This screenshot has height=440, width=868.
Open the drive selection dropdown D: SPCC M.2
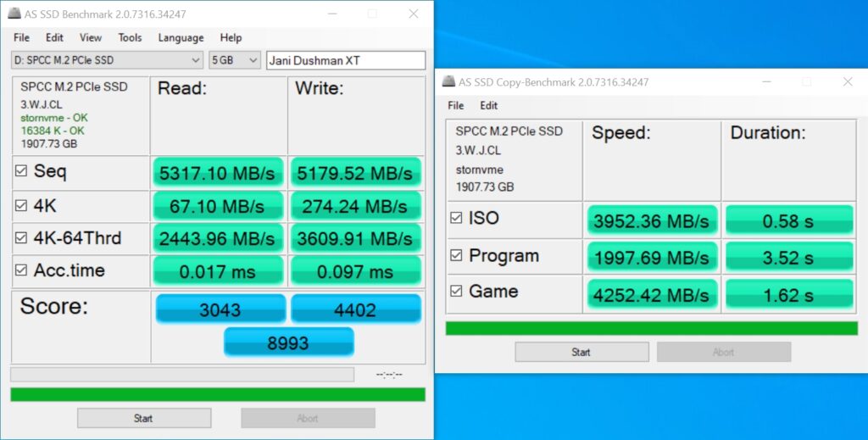[108, 60]
